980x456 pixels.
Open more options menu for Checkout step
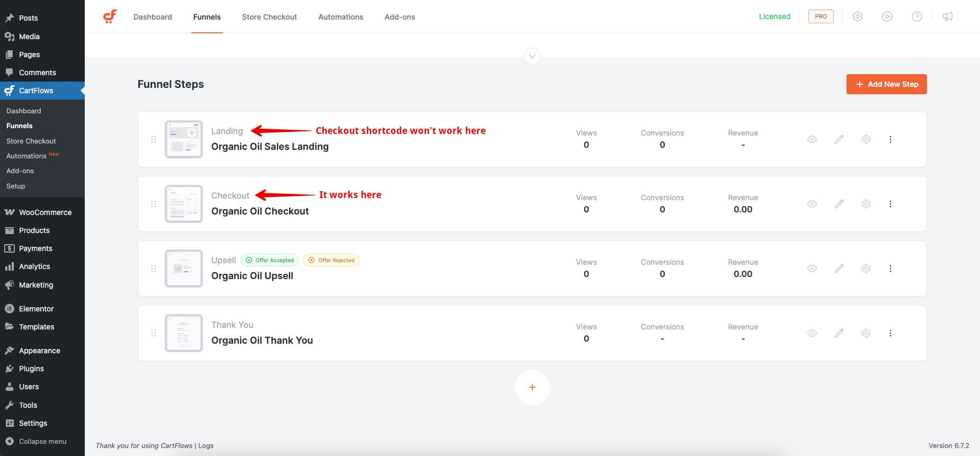coord(890,204)
